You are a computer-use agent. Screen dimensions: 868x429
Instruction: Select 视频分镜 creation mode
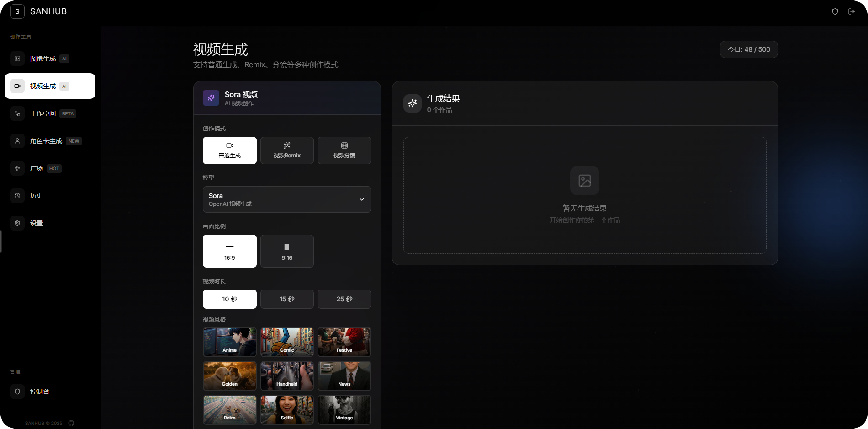pos(344,150)
